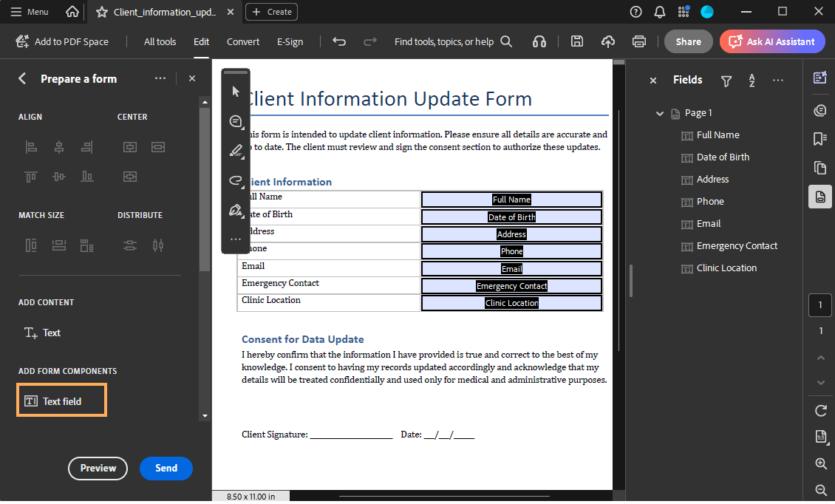Open Prepare a form more options menu
Image resolution: width=835 pixels, height=504 pixels.
tap(160, 79)
